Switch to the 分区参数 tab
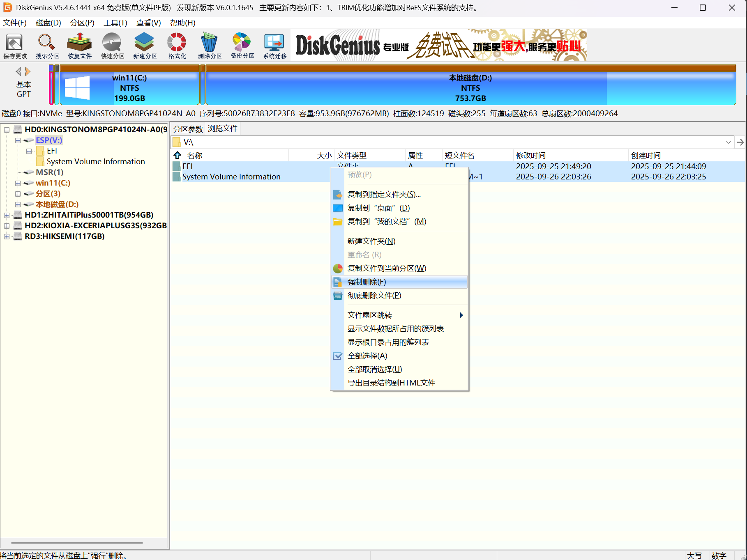747x560 pixels. coord(188,129)
